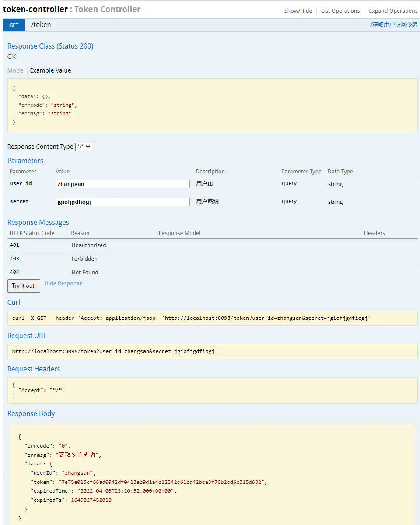Click the token value in response body
This screenshot has width=420, height=525.
click(x=161, y=482)
